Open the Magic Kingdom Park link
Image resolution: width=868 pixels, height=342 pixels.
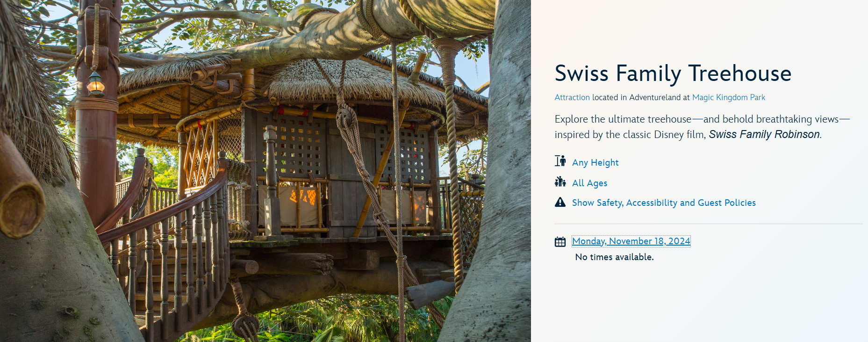click(x=728, y=97)
